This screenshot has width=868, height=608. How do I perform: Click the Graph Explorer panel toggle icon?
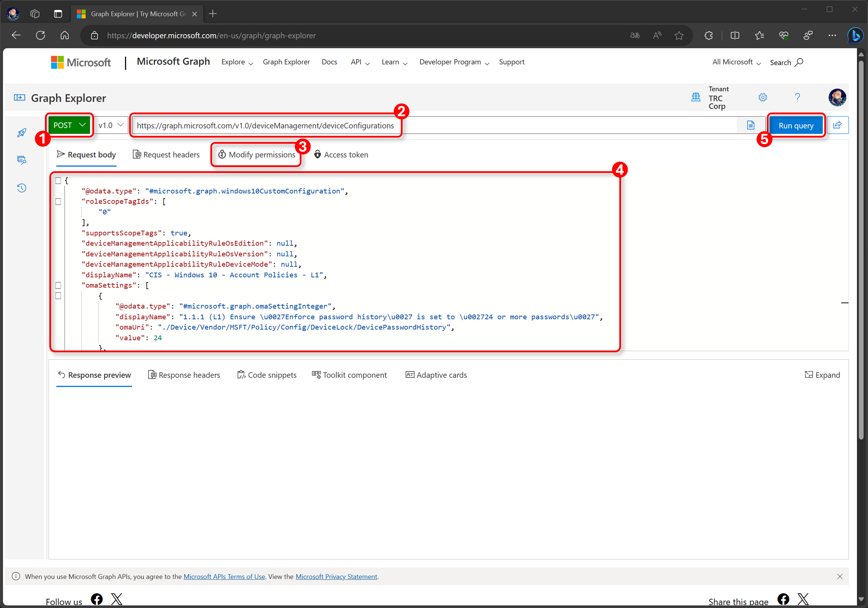point(19,98)
